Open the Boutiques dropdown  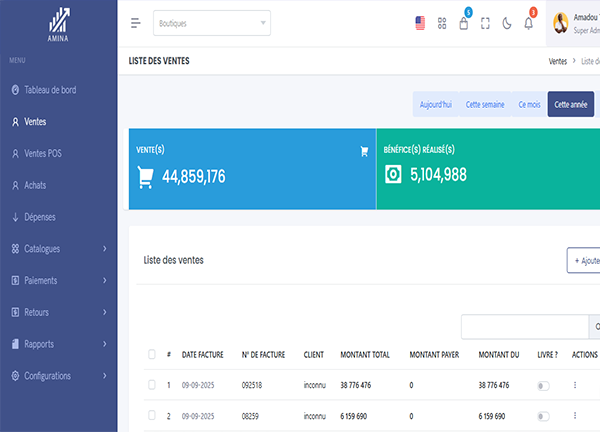212,23
